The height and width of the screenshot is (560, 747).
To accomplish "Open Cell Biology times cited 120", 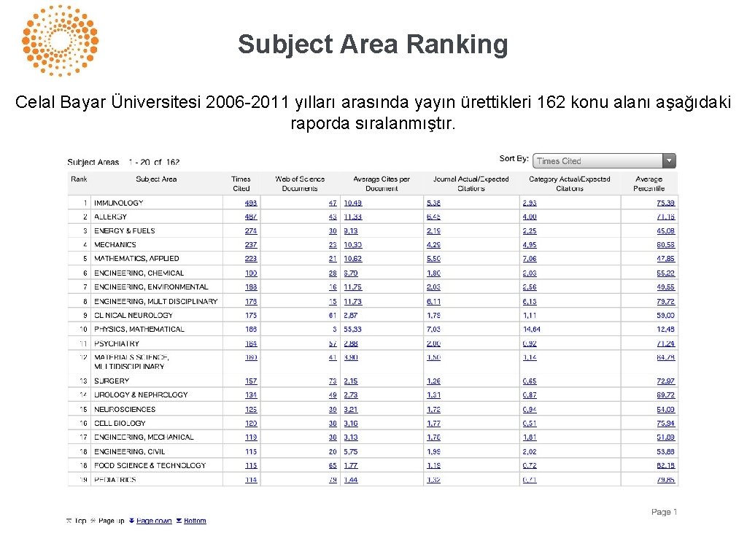I will tap(251, 424).
